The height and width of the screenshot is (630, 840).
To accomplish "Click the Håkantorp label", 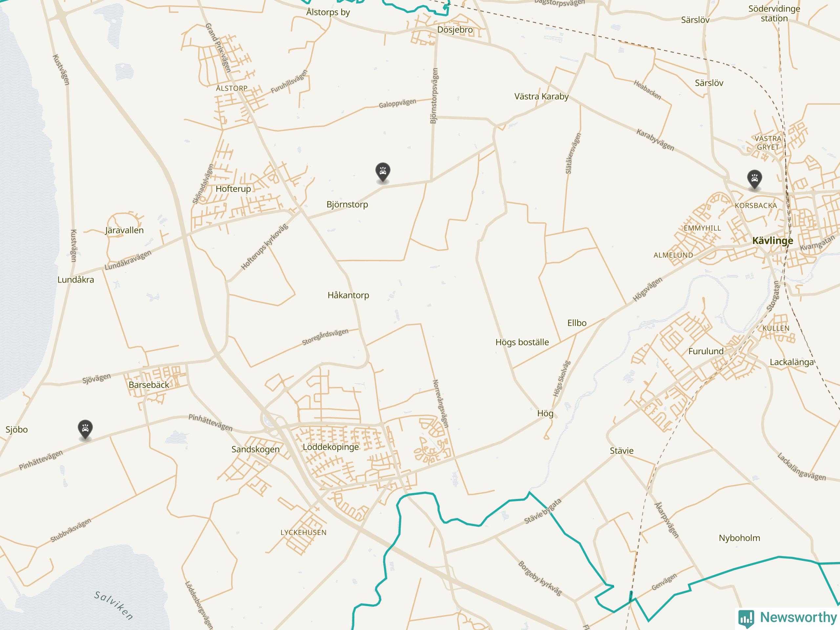I will point(348,295).
